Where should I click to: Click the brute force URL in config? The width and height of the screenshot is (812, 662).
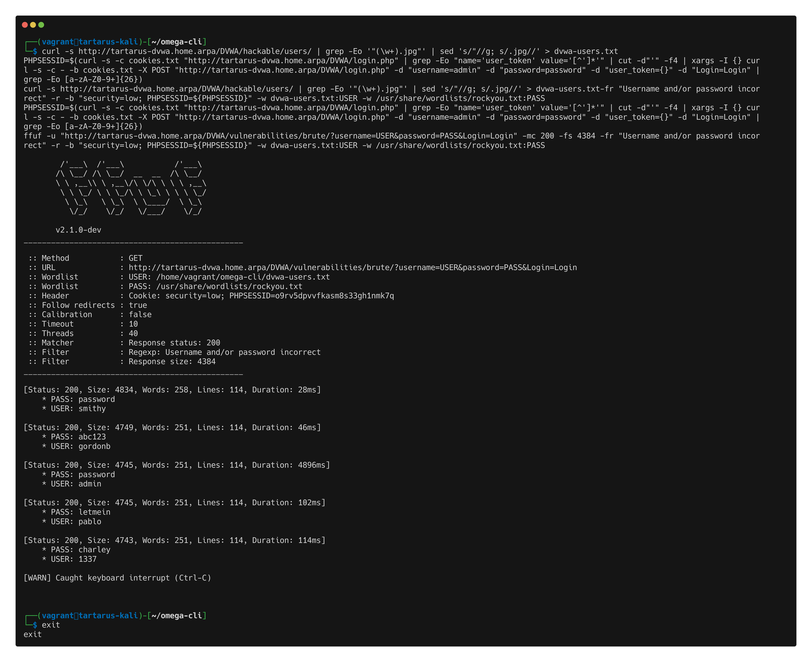point(352,268)
